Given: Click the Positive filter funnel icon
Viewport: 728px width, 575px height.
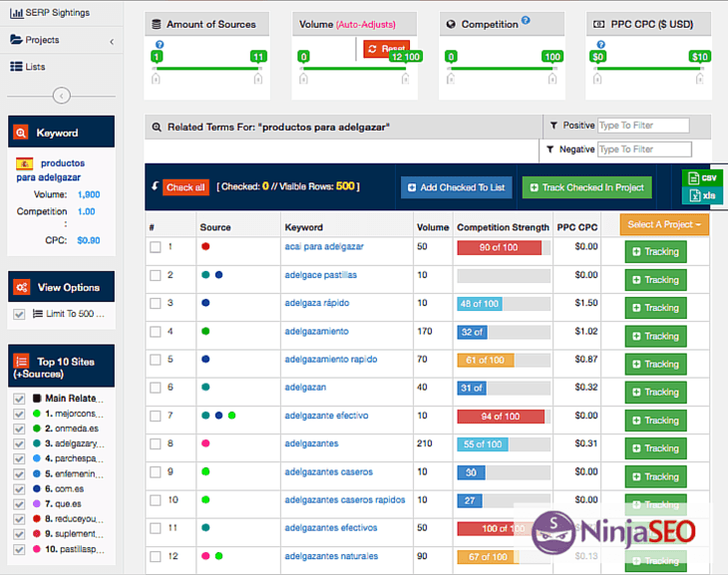Looking at the screenshot, I should point(553,126).
